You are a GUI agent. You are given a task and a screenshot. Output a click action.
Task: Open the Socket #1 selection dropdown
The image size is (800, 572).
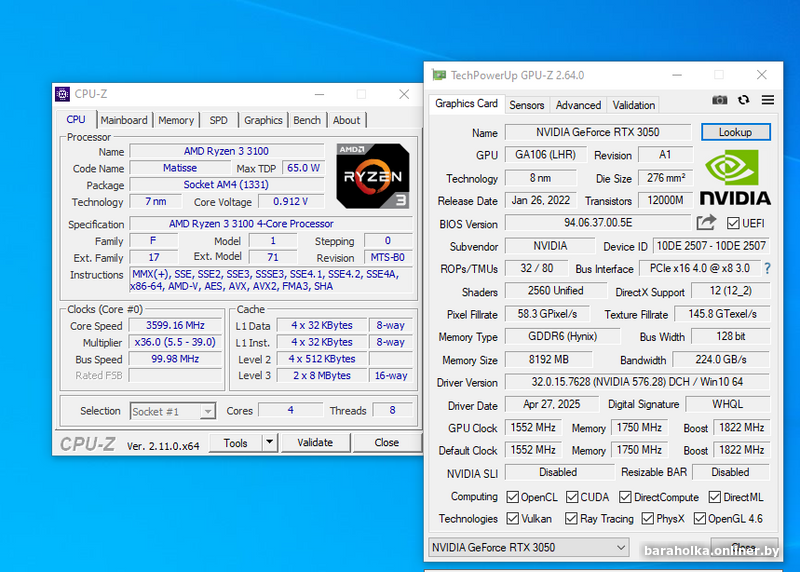pyautogui.click(x=172, y=411)
